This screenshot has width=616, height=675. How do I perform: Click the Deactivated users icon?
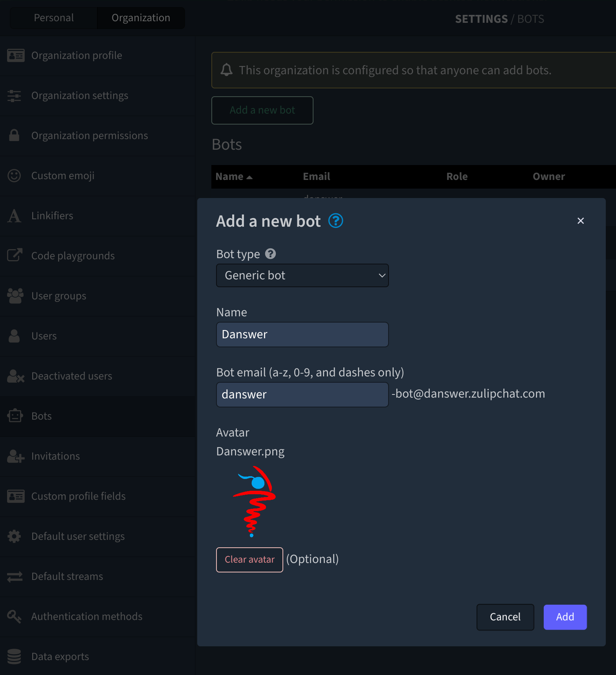pyautogui.click(x=16, y=376)
